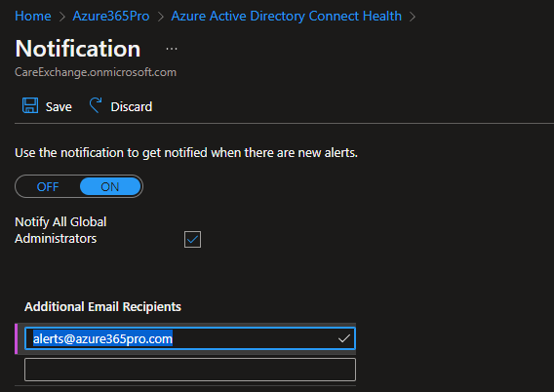The width and height of the screenshot is (554, 392).
Task: Click the empty additional recipient field
Action: [190, 370]
